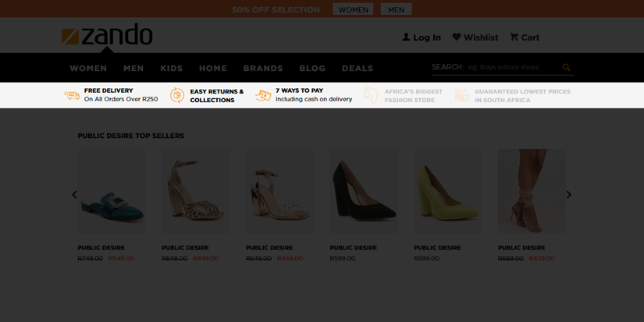
Task: Select the black pointed pump thumbnail
Action: coord(364,192)
